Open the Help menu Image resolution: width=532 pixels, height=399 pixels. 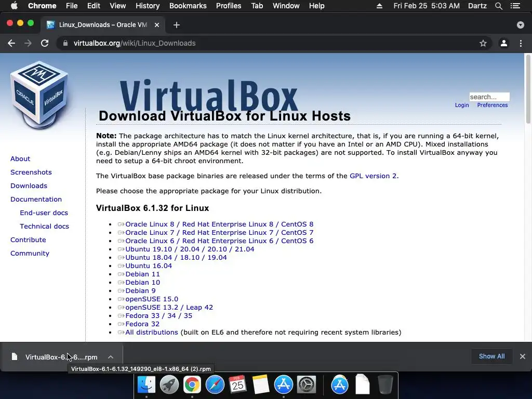[316, 6]
